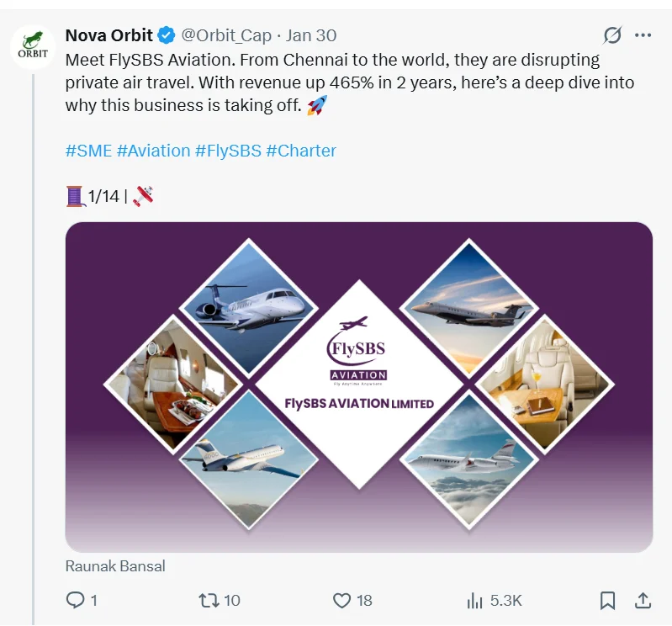Repost the FlySBS Aviation tweet

(208, 601)
